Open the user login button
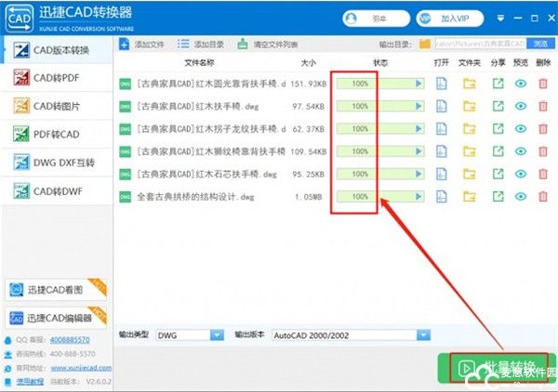Image resolution: width=558 pixels, height=392 pixels. tap(376, 19)
